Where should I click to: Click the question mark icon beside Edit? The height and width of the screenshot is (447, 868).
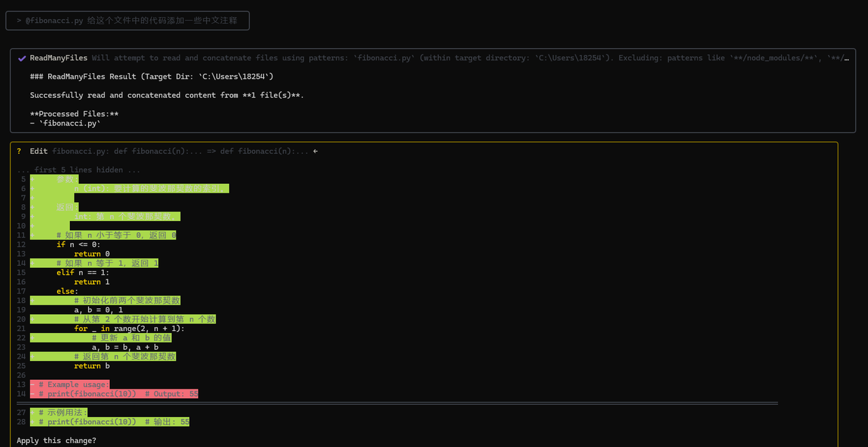pos(19,151)
